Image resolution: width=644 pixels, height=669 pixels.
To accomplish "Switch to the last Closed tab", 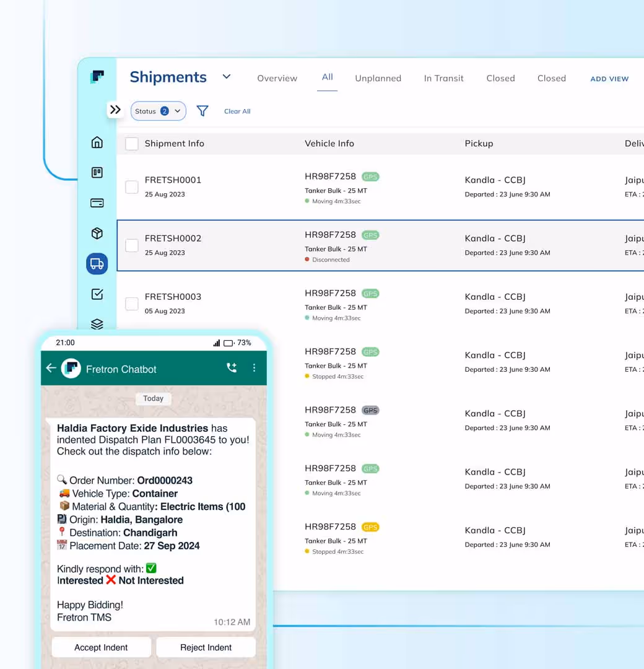I will pyautogui.click(x=552, y=78).
